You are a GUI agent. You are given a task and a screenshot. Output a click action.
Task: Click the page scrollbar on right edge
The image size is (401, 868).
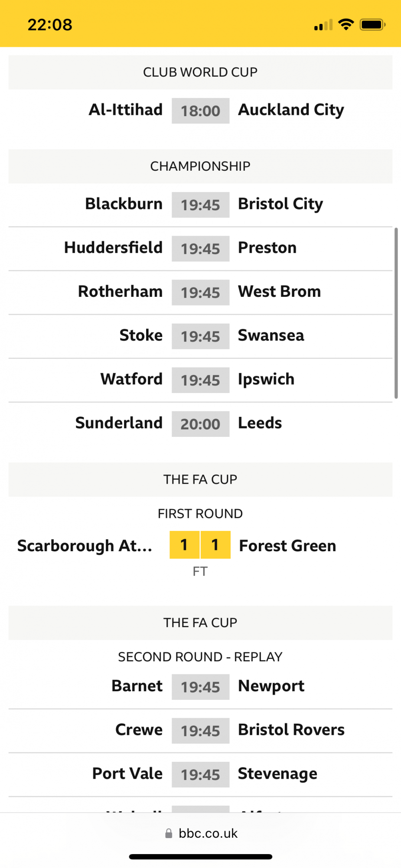click(x=396, y=312)
